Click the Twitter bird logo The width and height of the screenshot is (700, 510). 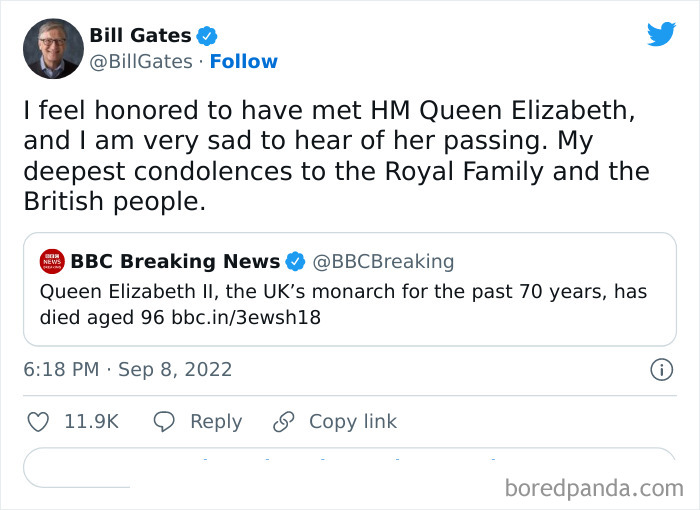pyautogui.click(x=661, y=34)
